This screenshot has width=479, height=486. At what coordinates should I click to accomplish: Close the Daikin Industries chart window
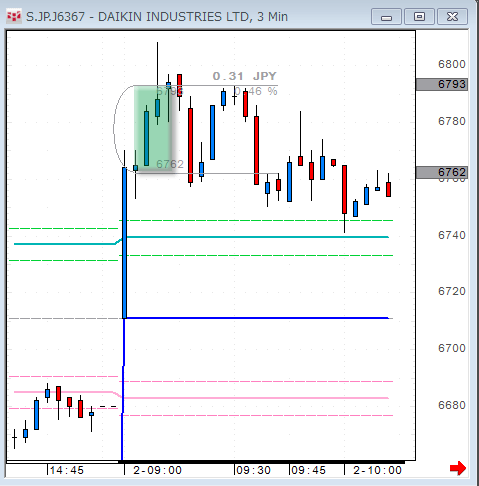[x=452, y=17]
